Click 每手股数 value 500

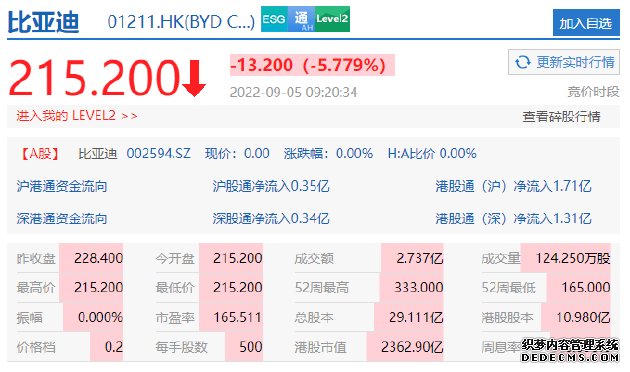click(x=251, y=347)
